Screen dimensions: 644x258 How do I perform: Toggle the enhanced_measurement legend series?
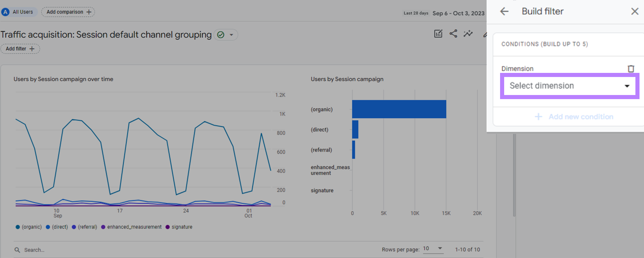coord(131,227)
